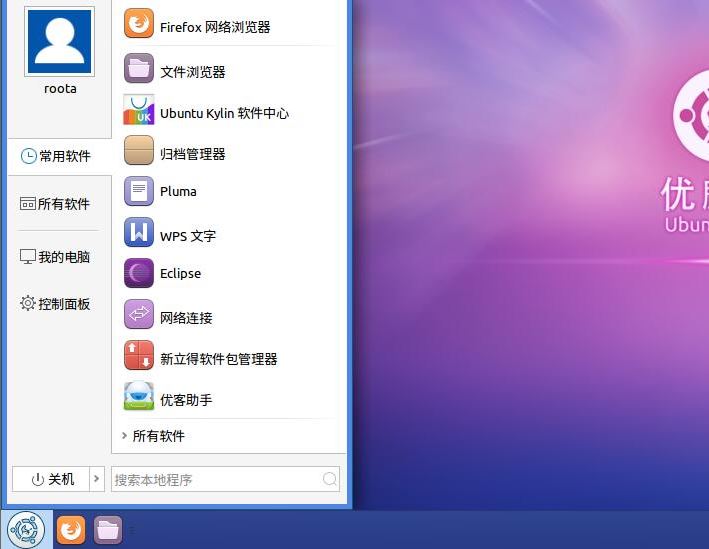Open 控制面板 from sidebar
Image resolution: width=709 pixels, height=549 pixels.
click(x=55, y=303)
